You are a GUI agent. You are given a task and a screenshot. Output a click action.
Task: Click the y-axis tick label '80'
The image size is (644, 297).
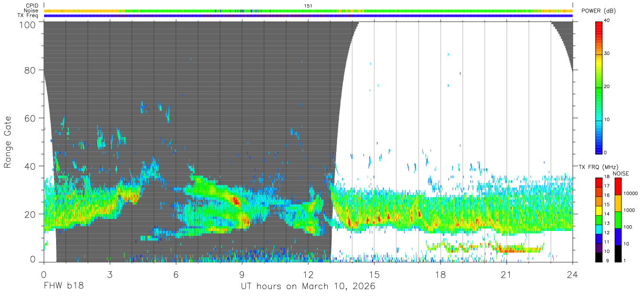pos(30,70)
